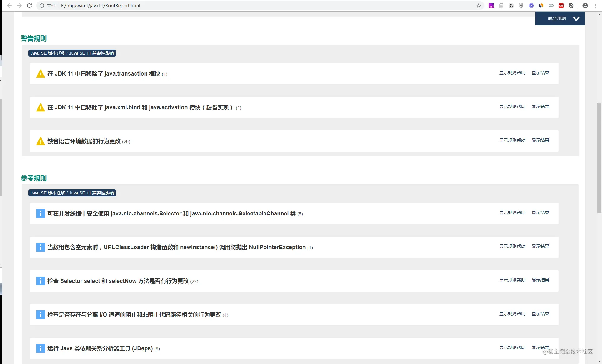
Task: Click info icon for java.nio.channels.Selector rule
Action: 41,214
